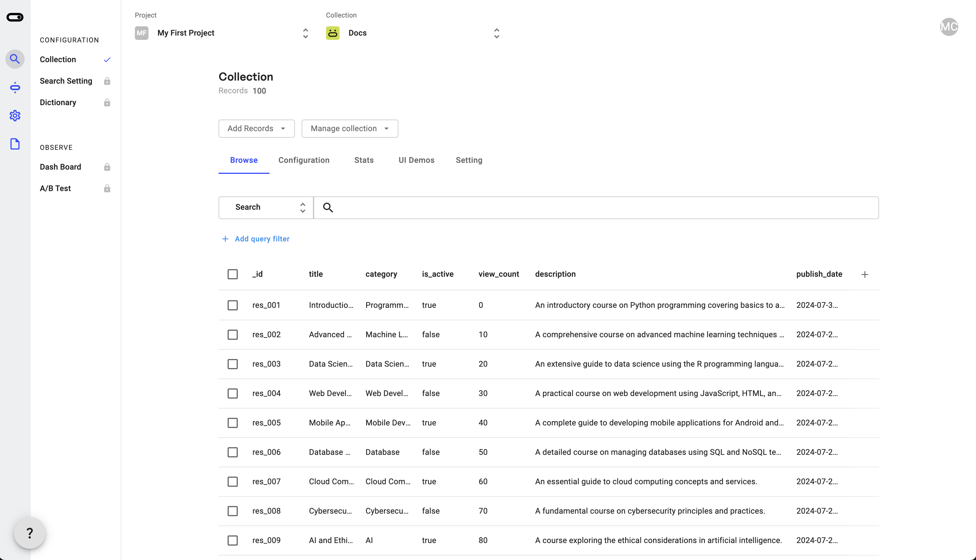Click the is_active column header
Image resolution: width=976 pixels, height=560 pixels.
pyautogui.click(x=438, y=274)
